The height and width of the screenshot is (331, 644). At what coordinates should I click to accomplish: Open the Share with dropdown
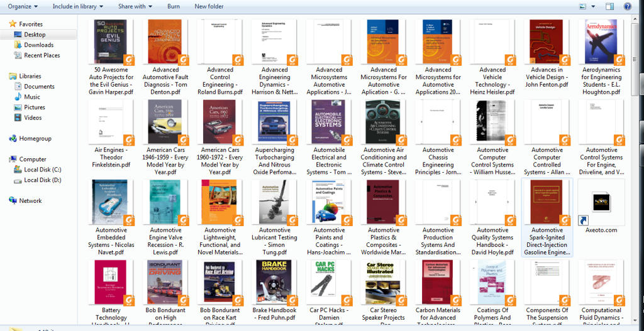(x=135, y=6)
